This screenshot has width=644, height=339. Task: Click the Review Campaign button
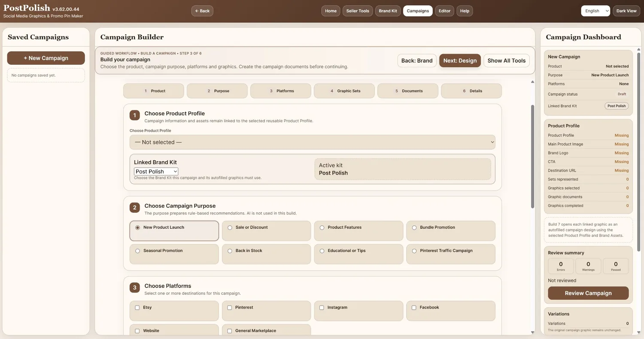pos(588,293)
